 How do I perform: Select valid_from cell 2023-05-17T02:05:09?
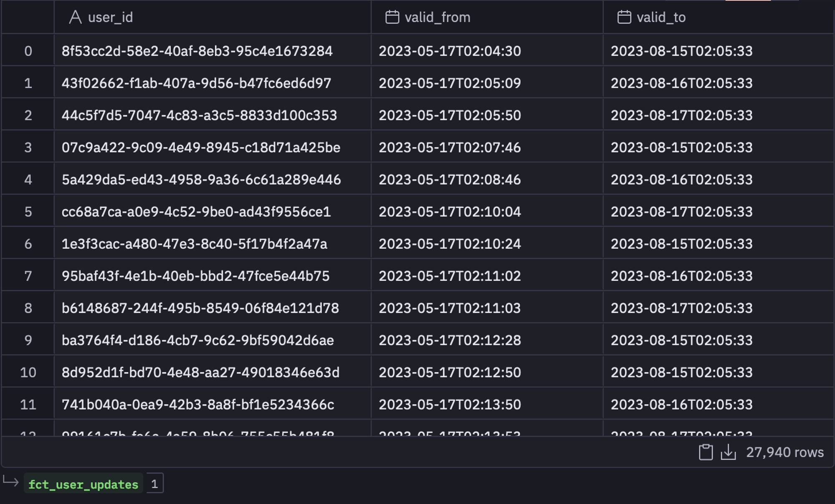tap(487, 83)
